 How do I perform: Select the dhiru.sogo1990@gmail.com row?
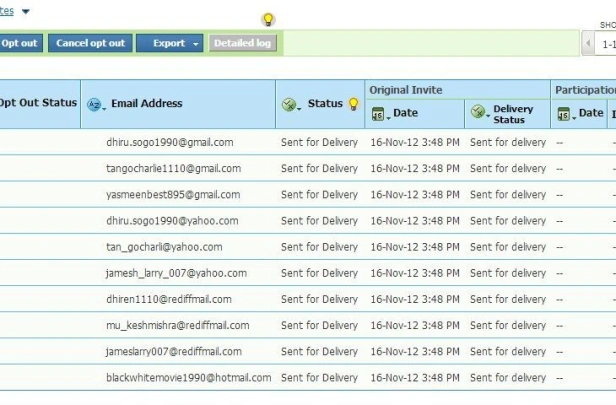coord(308,142)
